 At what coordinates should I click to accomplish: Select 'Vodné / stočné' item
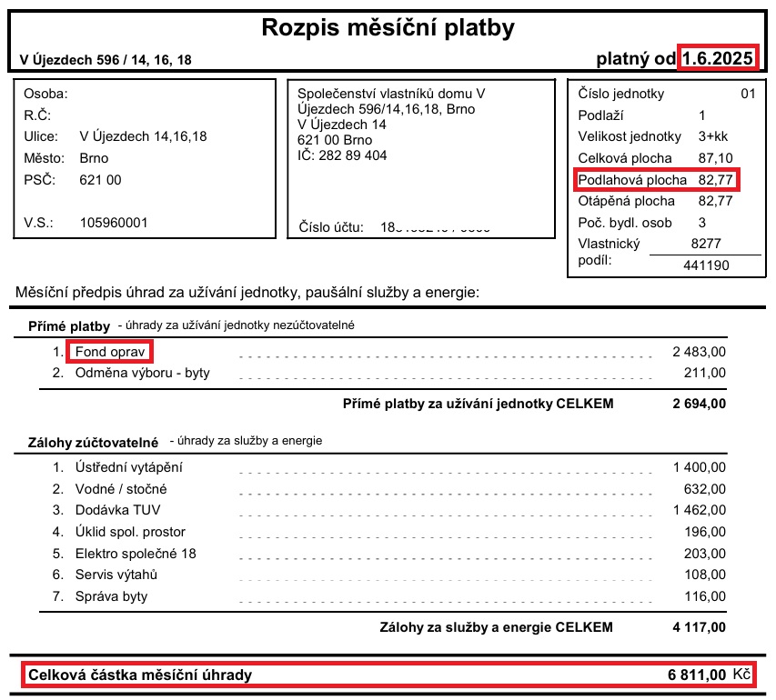pos(121,489)
